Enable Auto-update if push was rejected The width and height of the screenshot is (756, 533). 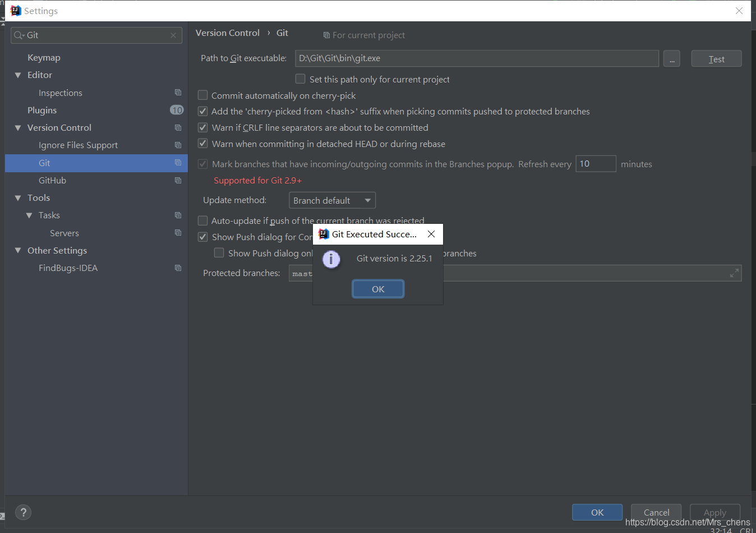click(203, 220)
